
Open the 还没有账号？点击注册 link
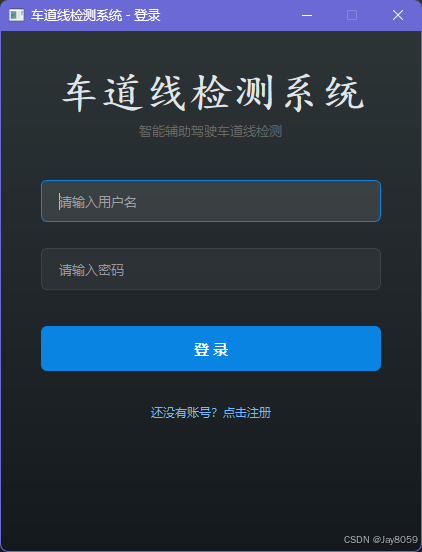[211, 413]
